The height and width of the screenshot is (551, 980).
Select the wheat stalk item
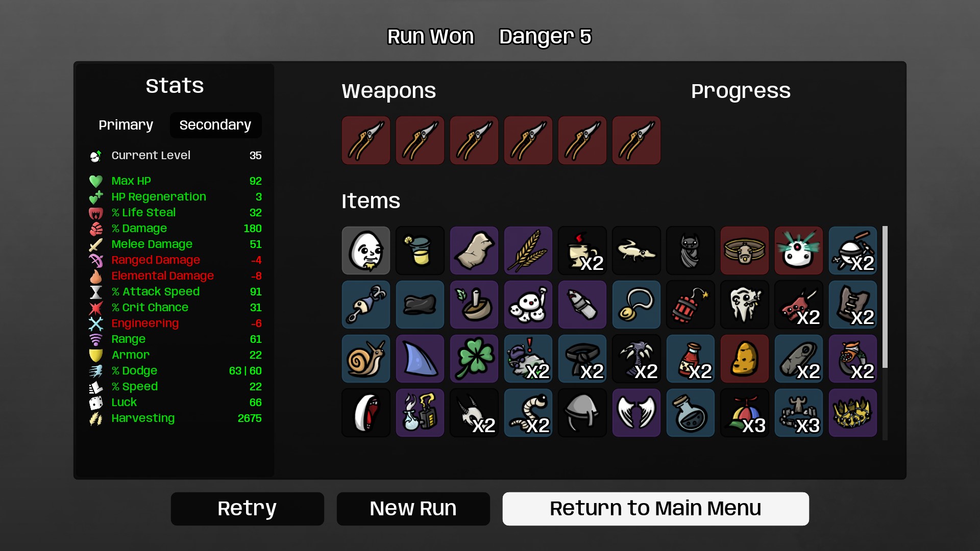point(528,251)
